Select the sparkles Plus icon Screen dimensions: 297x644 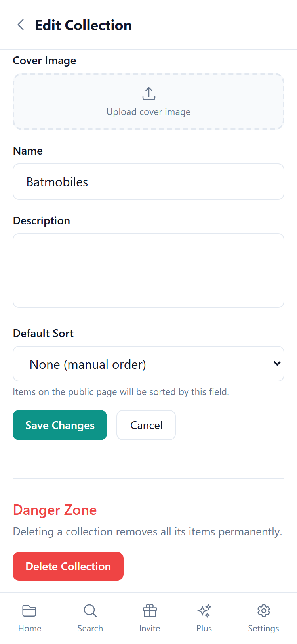coord(204,611)
